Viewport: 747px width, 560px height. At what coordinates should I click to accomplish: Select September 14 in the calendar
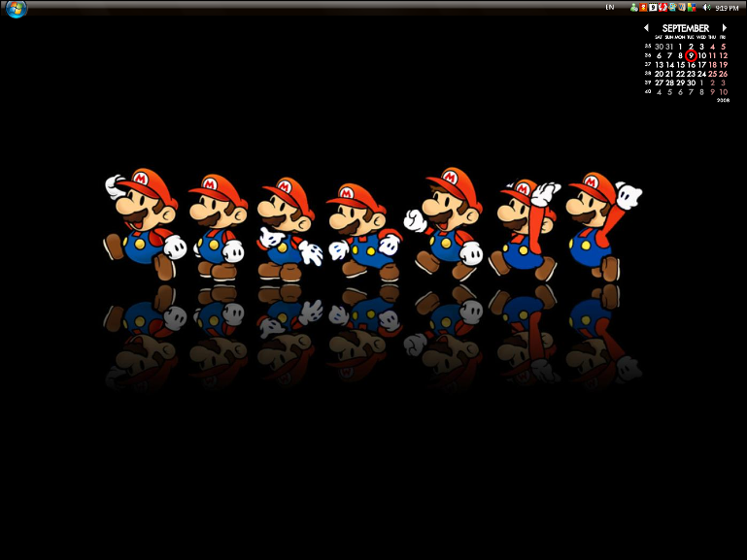tap(670, 65)
